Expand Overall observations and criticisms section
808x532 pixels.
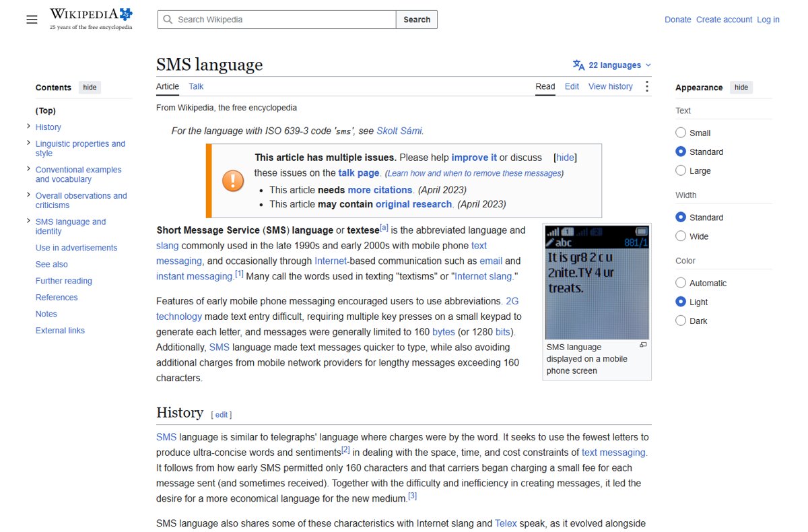tap(28, 195)
